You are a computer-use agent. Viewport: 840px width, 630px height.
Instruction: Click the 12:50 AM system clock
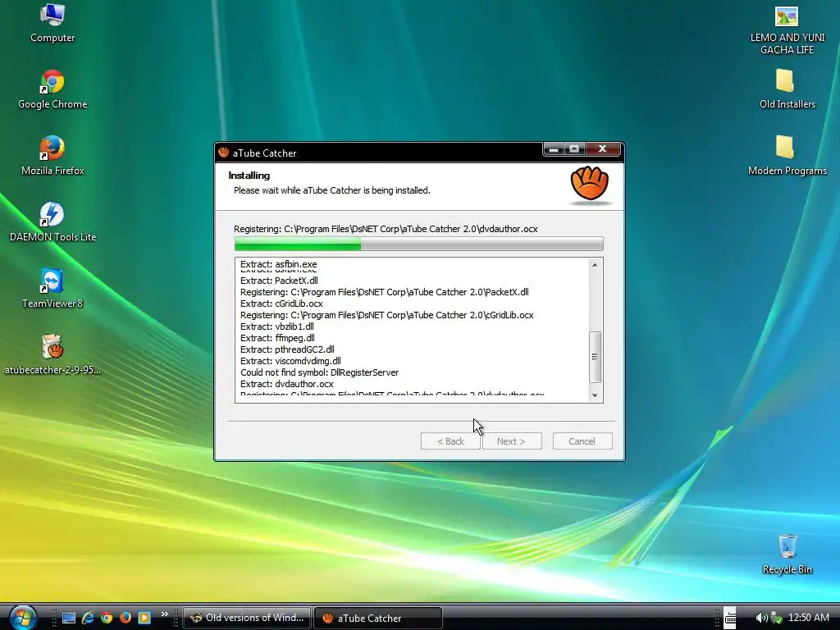pos(808,618)
